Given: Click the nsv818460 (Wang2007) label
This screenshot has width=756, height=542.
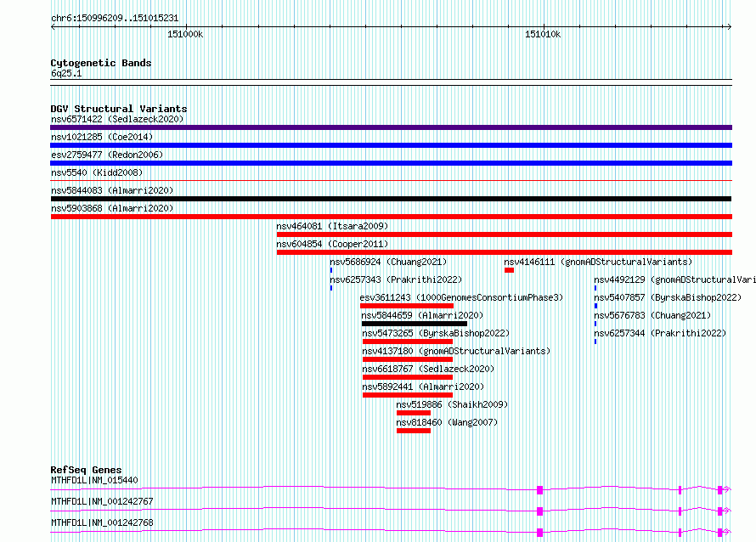Looking at the screenshot, I should 447,422.
